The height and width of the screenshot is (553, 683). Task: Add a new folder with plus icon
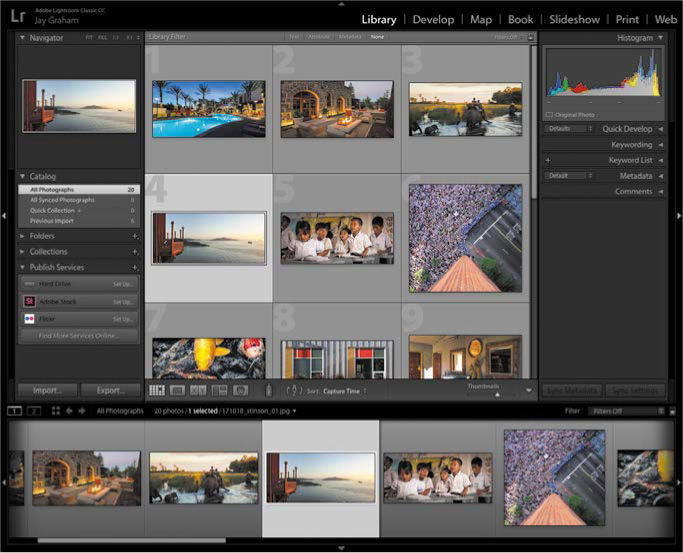(135, 236)
